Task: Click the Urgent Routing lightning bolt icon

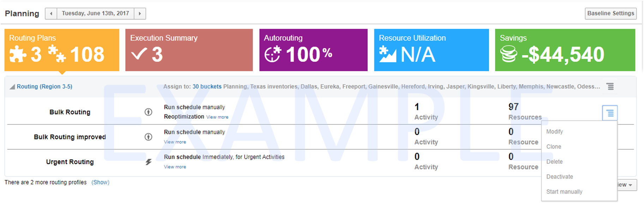Action: click(x=149, y=162)
